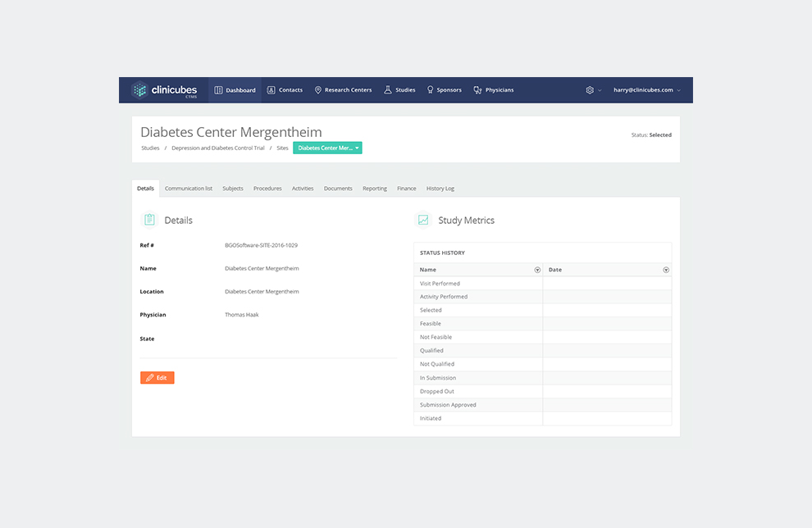Click the Study Metrics chart icon
The width and height of the screenshot is (812, 528).
click(x=423, y=220)
